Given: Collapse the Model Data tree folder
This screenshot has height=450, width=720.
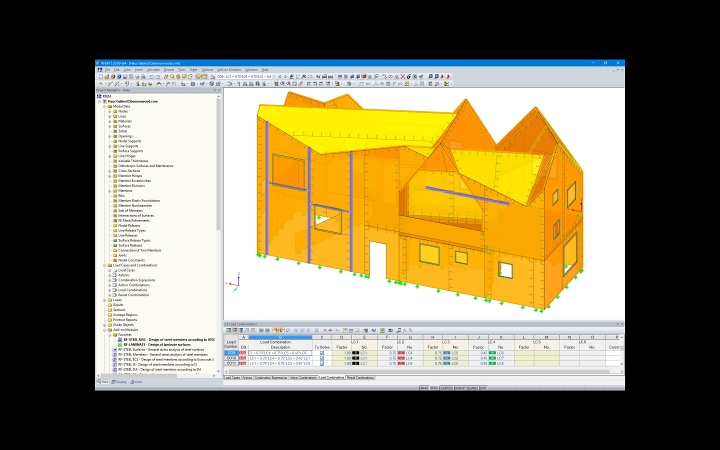Looking at the screenshot, I should tap(105, 107).
